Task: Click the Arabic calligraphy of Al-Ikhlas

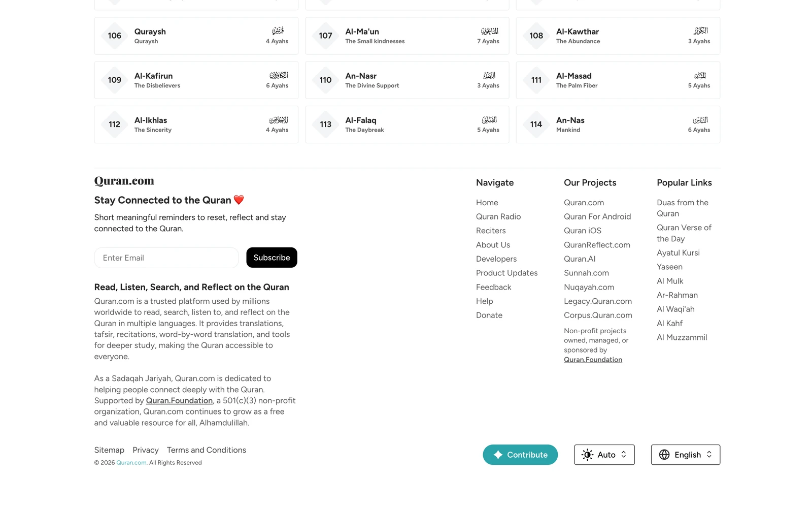Action: (279, 120)
